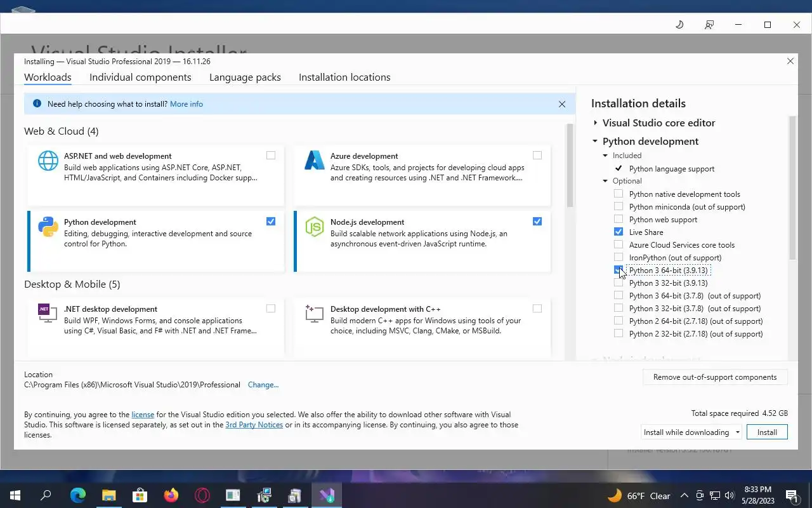Click the Install button
The height and width of the screenshot is (508, 812).
(x=767, y=432)
